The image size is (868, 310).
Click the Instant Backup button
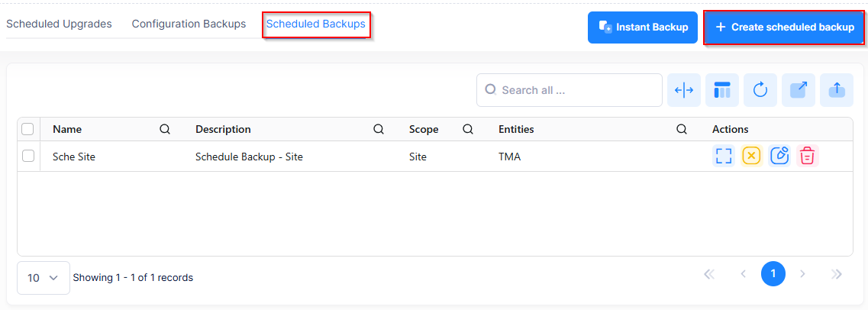pos(642,27)
